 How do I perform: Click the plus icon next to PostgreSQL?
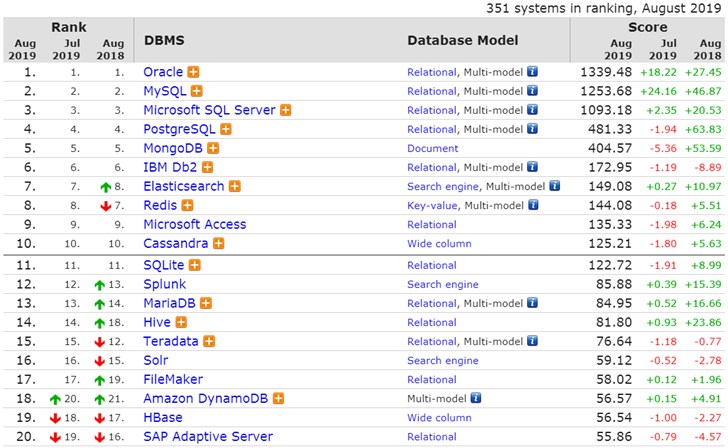(x=226, y=129)
